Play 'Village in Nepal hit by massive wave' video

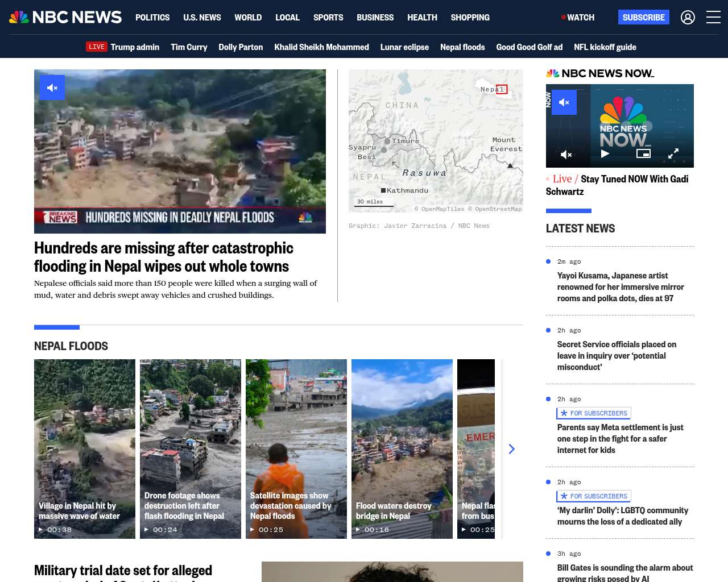pyautogui.click(x=85, y=449)
